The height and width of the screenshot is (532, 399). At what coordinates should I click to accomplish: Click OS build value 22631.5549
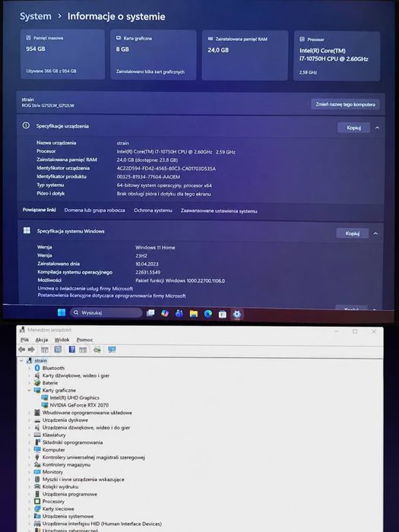(x=148, y=272)
